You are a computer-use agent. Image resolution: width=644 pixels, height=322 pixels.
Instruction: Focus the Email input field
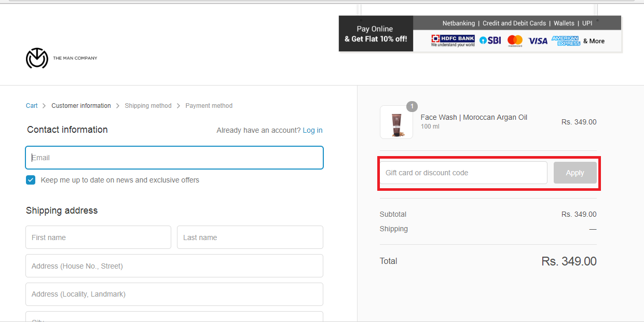tap(174, 158)
